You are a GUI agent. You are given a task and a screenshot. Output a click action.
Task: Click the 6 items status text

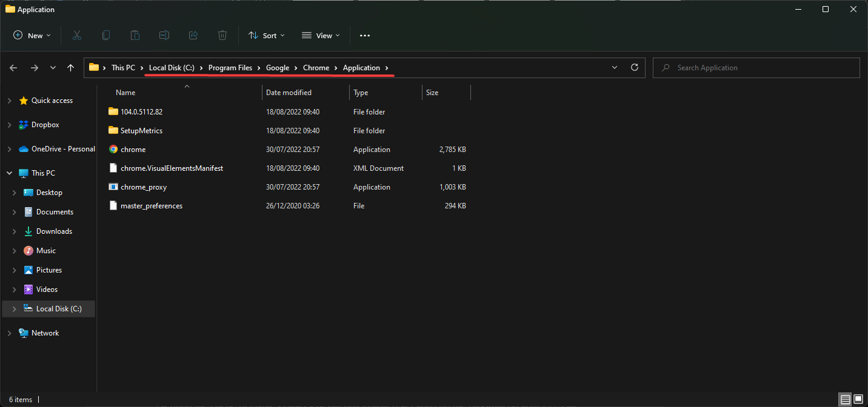[21, 400]
